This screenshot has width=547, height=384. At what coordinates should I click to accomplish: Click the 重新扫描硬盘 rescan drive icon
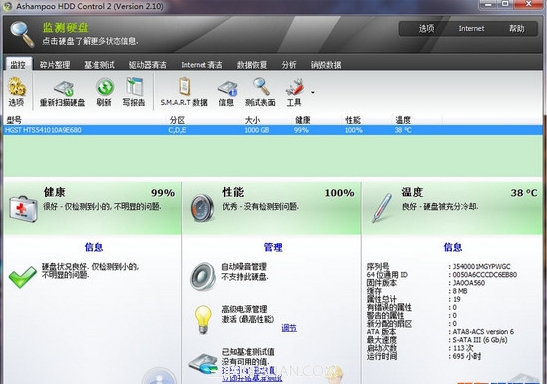coord(63,88)
